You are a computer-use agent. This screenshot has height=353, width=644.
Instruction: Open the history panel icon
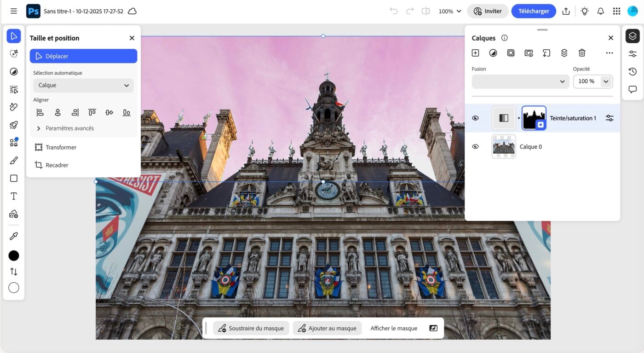point(632,71)
